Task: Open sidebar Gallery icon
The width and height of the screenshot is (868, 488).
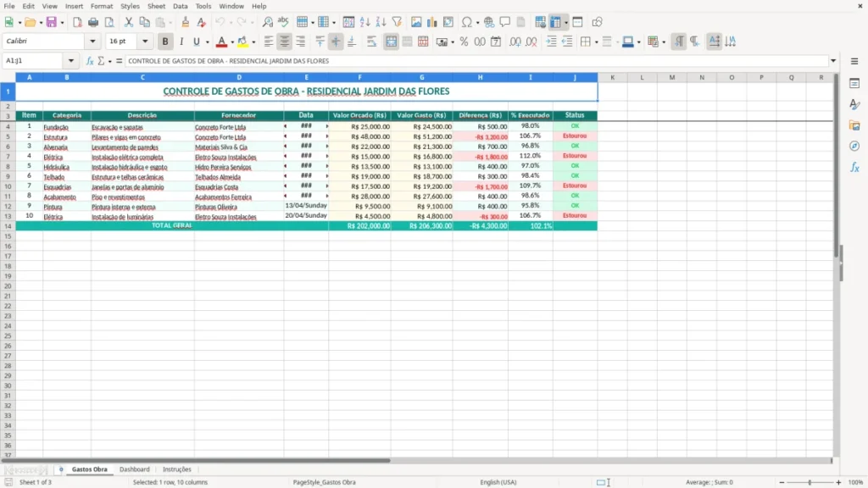Action: [x=854, y=125]
